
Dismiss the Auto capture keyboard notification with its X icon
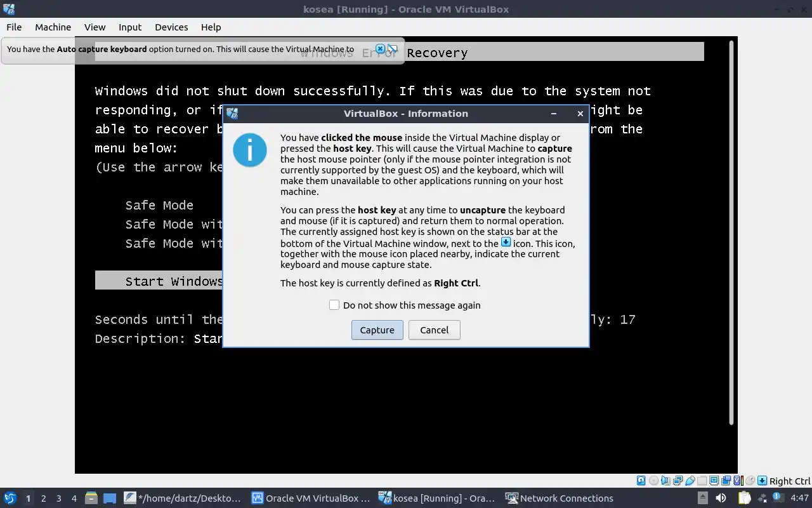click(x=380, y=49)
